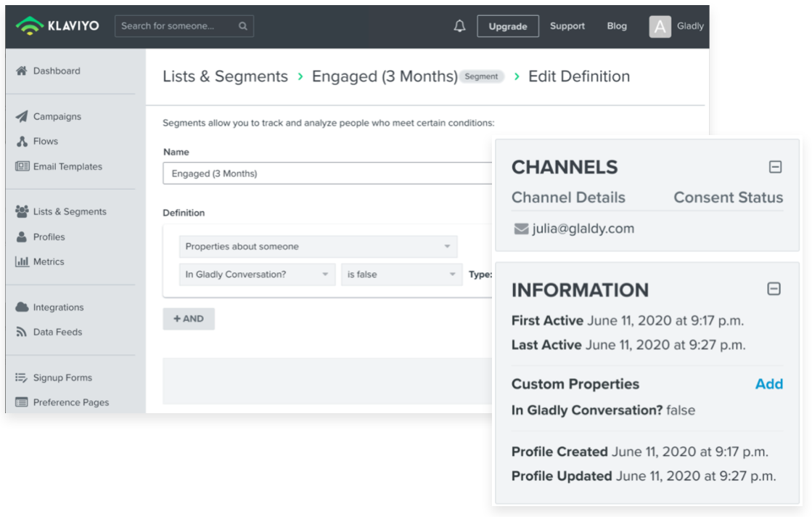
Task: Click the Upgrade button
Action: pos(507,26)
